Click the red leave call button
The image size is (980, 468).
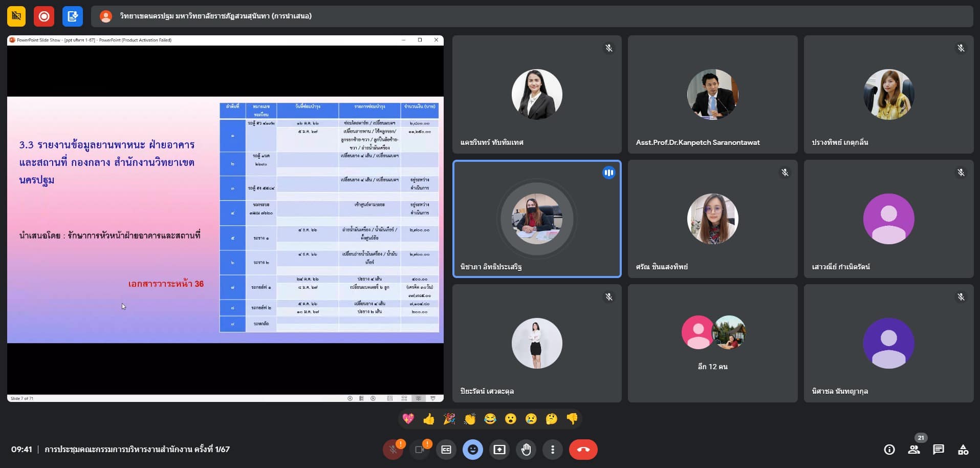pos(583,450)
